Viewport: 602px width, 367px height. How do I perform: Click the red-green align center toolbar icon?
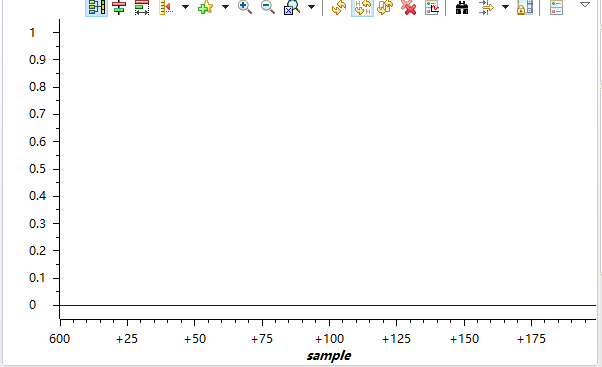click(119, 7)
